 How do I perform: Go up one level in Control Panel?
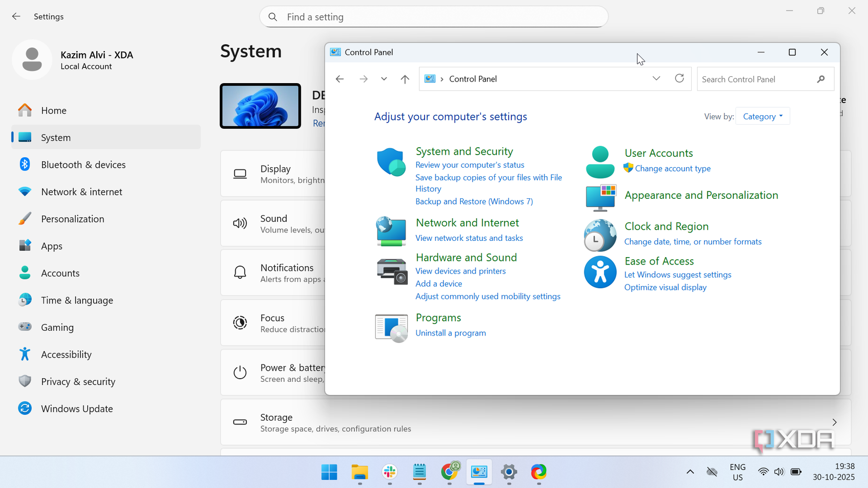[x=405, y=79]
